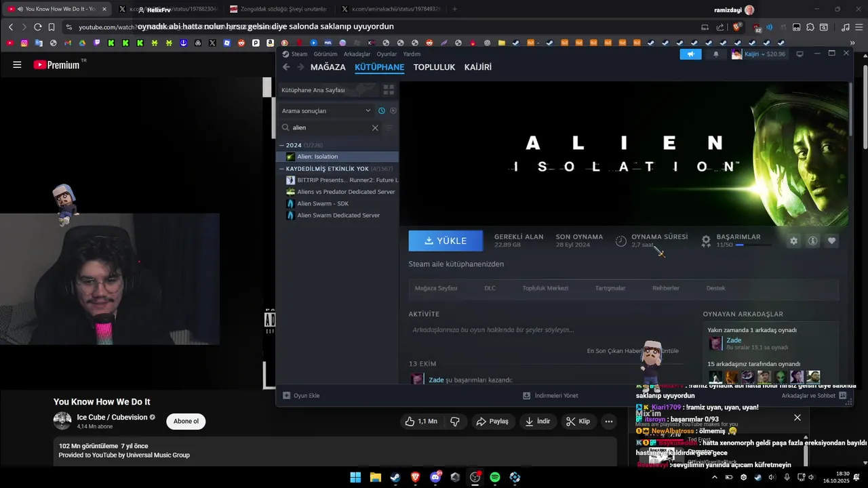This screenshot has width=868, height=488.
Task: Select Alien Swarm Dedicated Server entry
Action: click(x=338, y=216)
